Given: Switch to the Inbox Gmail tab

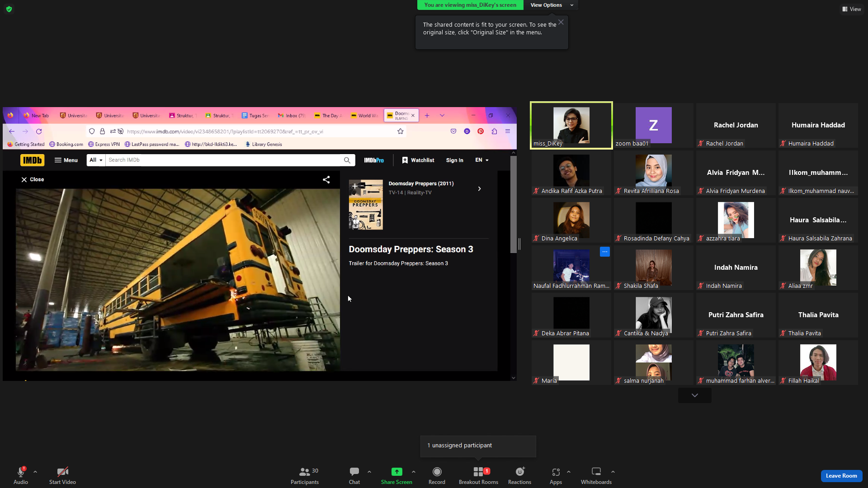Looking at the screenshot, I should (292, 116).
